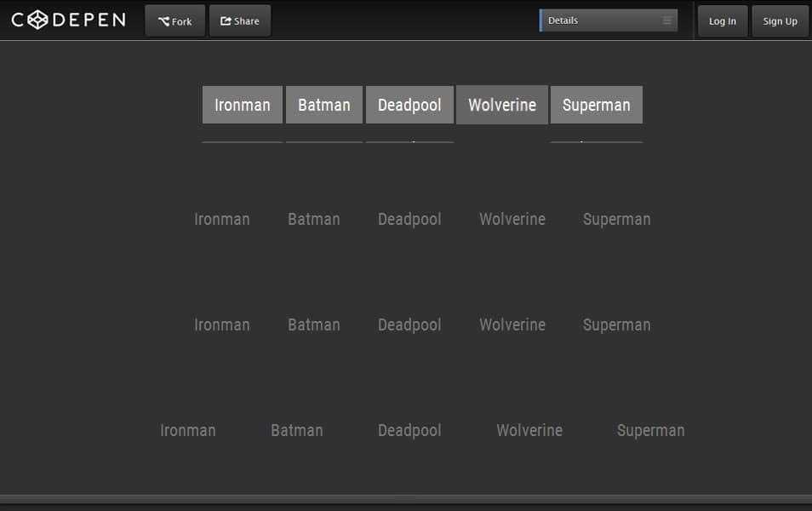Choose the boxed Deadpool tab
Viewport: 812px width, 511px height.
tap(409, 105)
